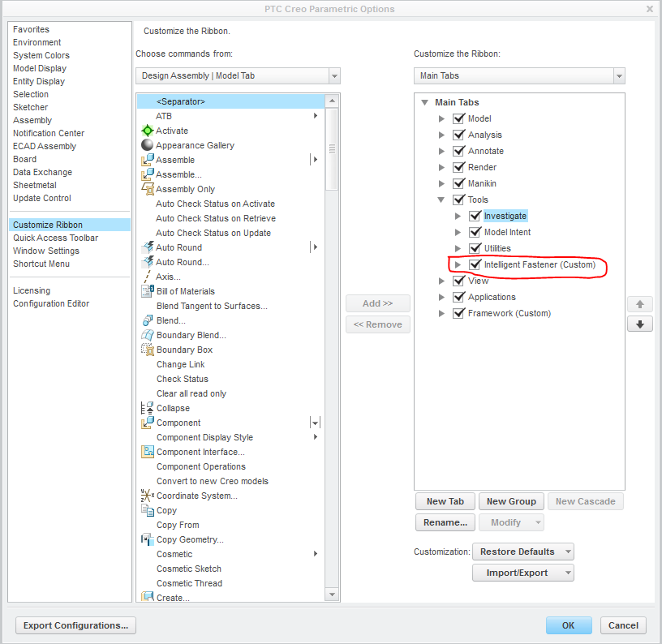Uncheck the Investigate group checkbox
The width and height of the screenshot is (662, 644).
click(x=475, y=216)
